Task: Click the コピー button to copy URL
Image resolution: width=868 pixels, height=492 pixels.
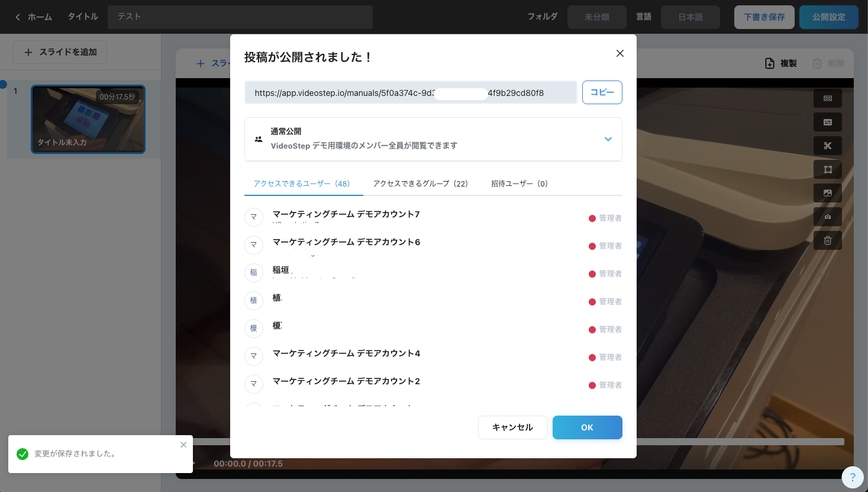Action: point(602,92)
